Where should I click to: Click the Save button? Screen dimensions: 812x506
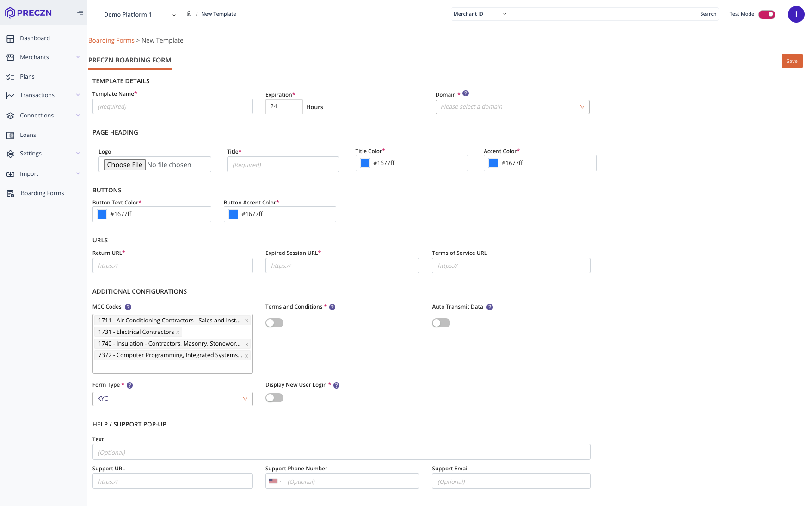(x=792, y=61)
